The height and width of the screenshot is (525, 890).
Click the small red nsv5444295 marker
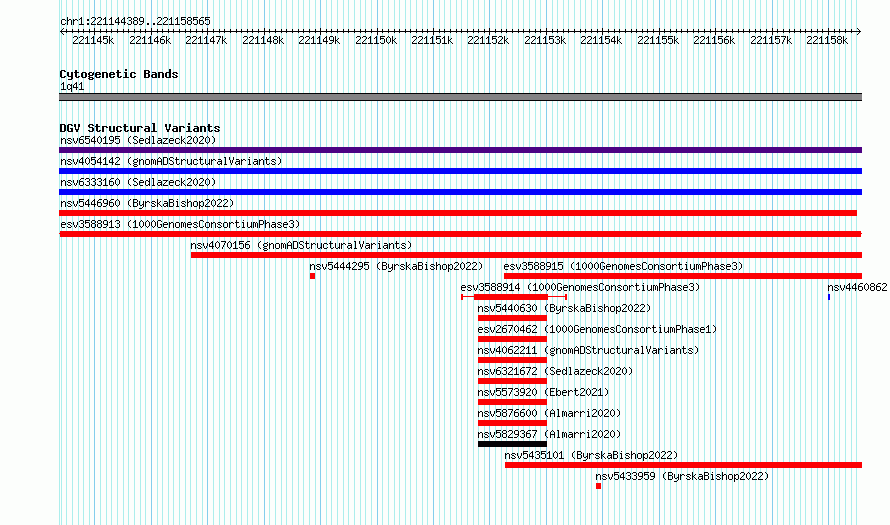(312, 276)
